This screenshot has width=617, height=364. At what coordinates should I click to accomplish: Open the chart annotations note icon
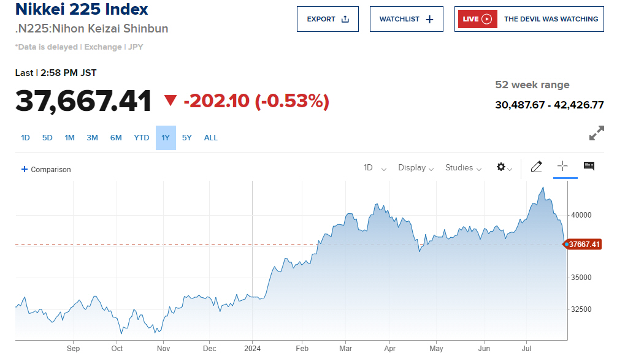coord(589,166)
